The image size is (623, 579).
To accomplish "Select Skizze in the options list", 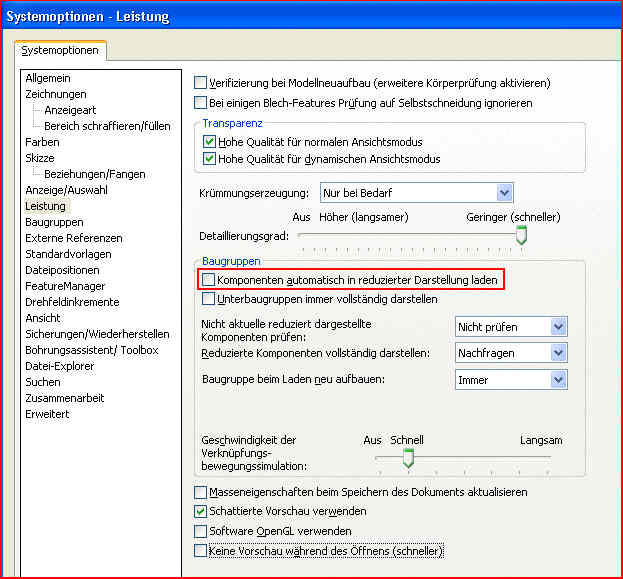I will (40, 158).
